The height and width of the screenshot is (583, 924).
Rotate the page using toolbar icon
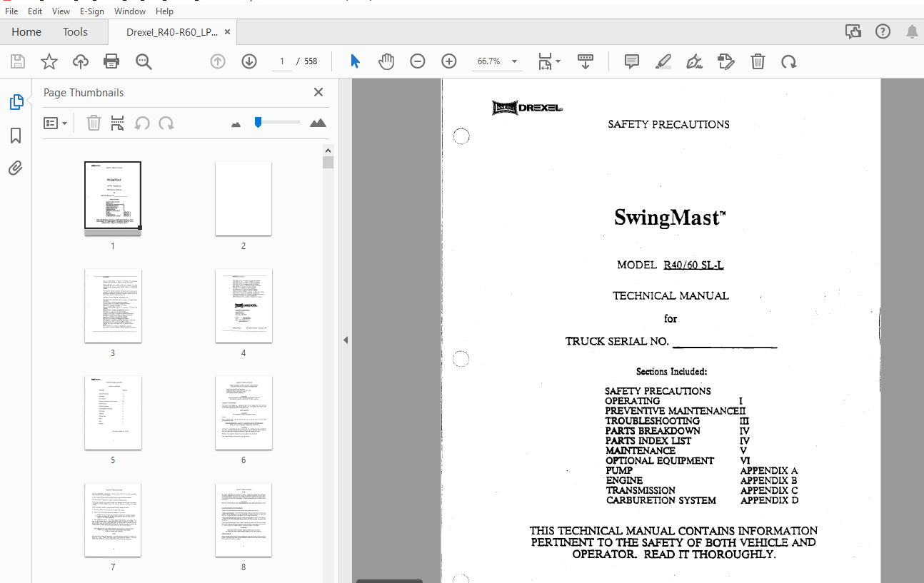pyautogui.click(x=789, y=61)
